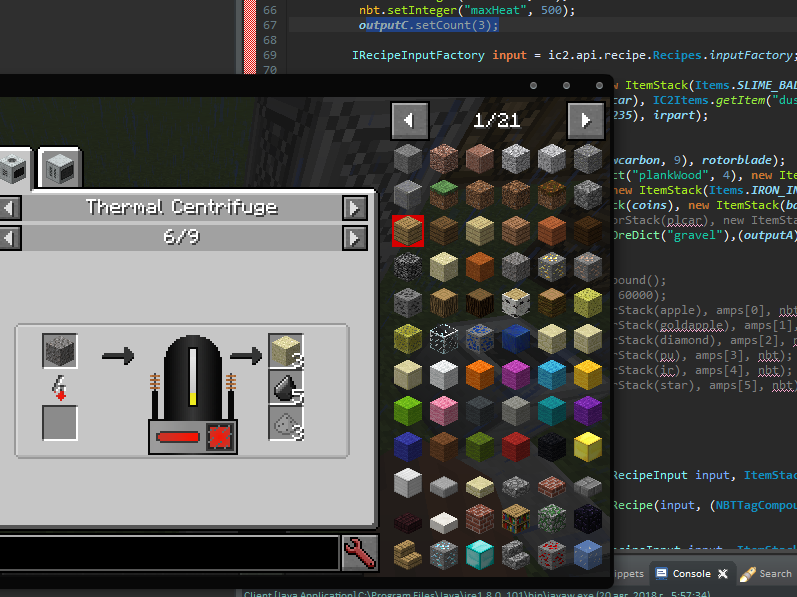This screenshot has height=597, width=797.
Task: Select the bookshelf block in item list
Action: [x=514, y=519]
